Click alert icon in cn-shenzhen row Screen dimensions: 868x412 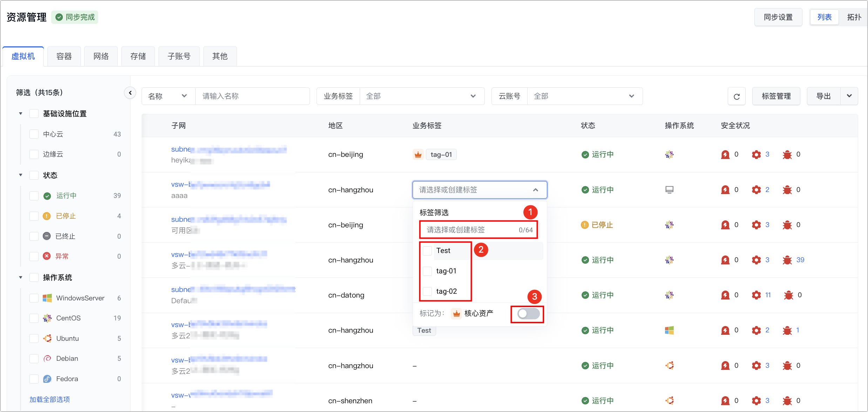pyautogui.click(x=725, y=400)
